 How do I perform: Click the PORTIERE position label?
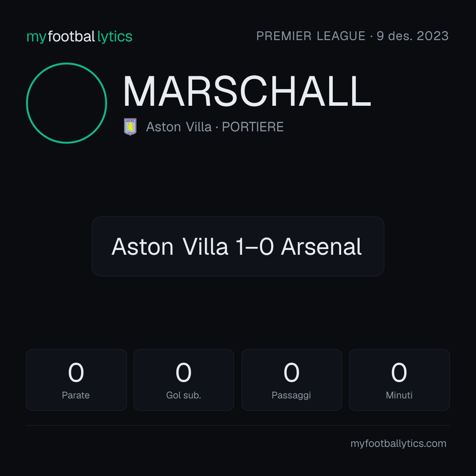[253, 127]
